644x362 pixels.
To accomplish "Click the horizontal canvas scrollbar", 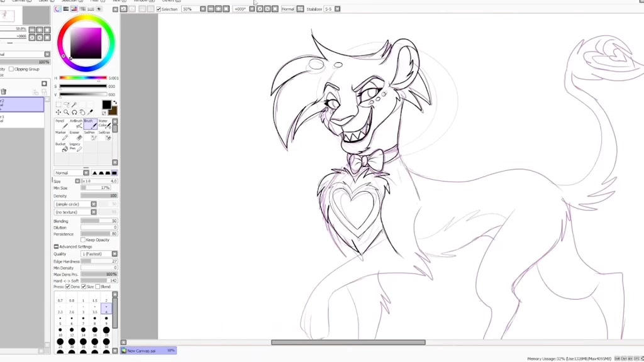I will click(x=348, y=343).
